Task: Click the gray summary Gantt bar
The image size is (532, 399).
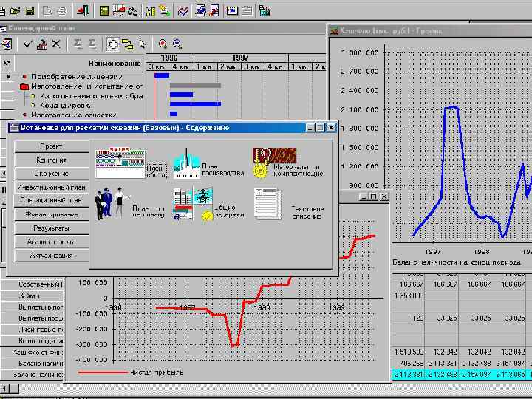Action: pyautogui.click(x=195, y=85)
